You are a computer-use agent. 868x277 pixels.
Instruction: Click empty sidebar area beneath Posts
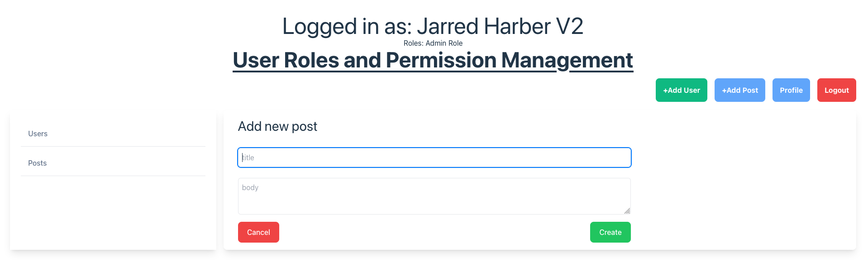tap(113, 213)
